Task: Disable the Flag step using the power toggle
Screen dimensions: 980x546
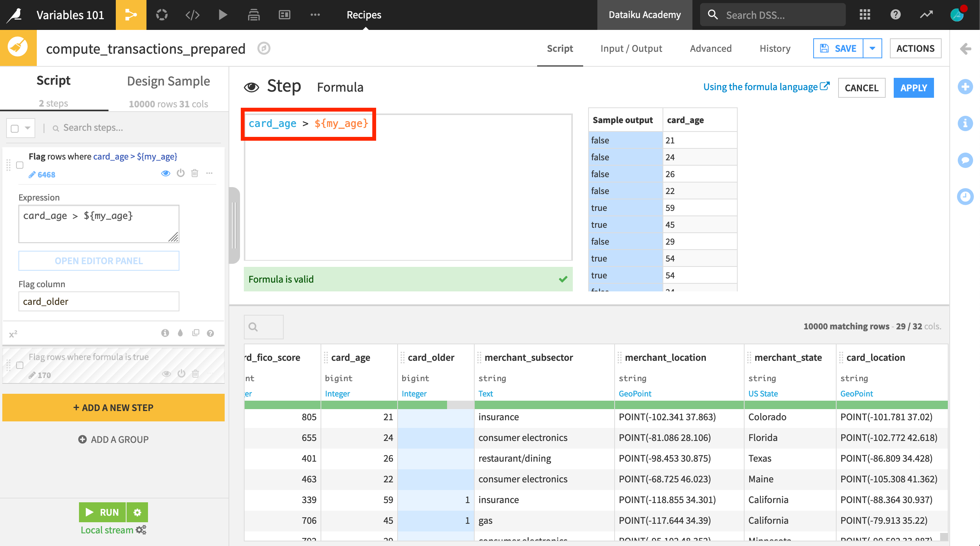Action: pos(180,173)
